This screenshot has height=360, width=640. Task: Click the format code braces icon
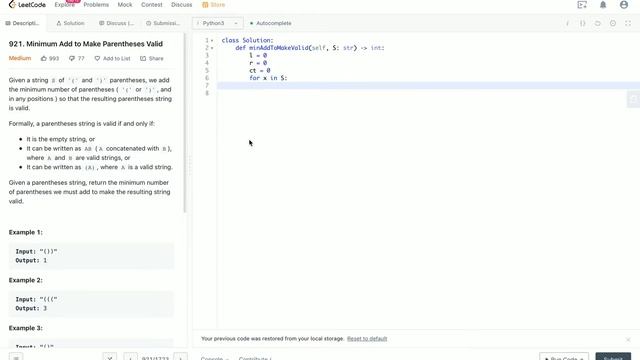pos(582,23)
